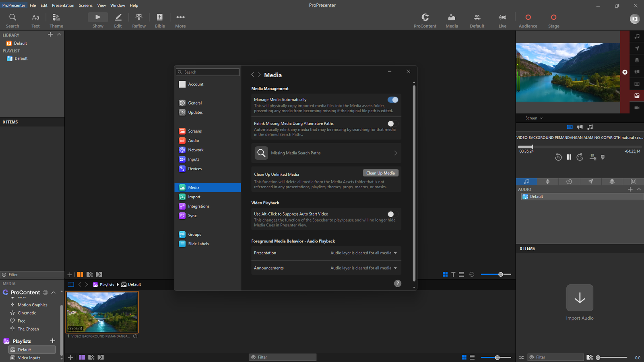Open ProContent from the toolbar
This screenshot has height=362, width=644.
[x=425, y=21]
